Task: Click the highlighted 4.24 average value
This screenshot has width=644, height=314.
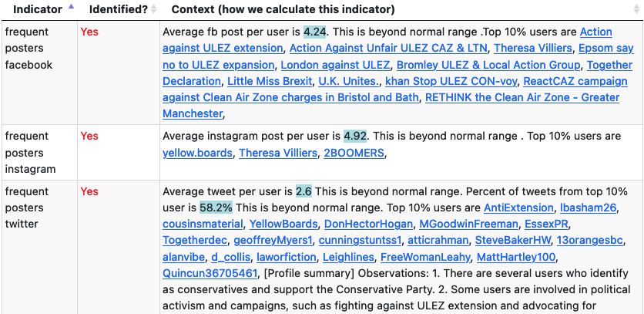Action: coord(314,32)
